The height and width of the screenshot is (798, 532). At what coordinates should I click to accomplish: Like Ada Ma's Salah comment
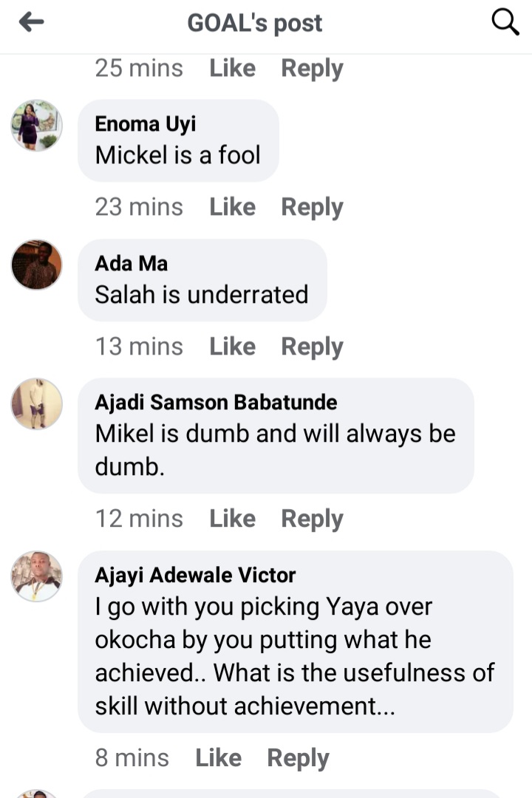coord(232,346)
